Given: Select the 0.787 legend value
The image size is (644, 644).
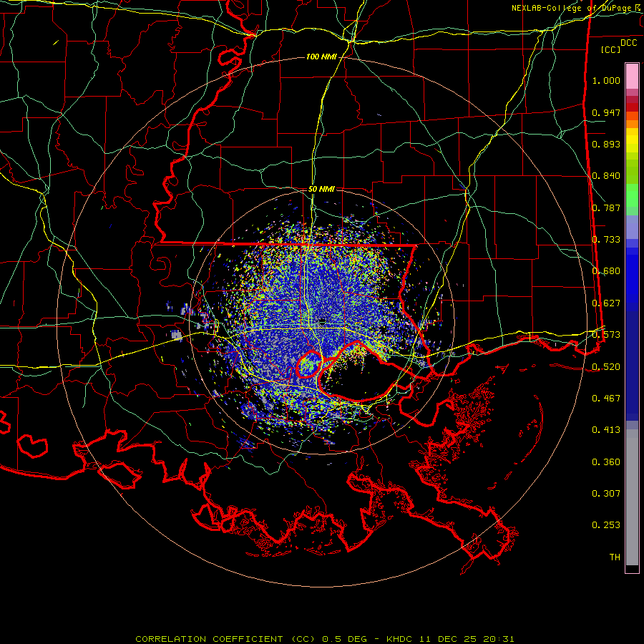Looking at the screenshot, I should [x=606, y=208].
